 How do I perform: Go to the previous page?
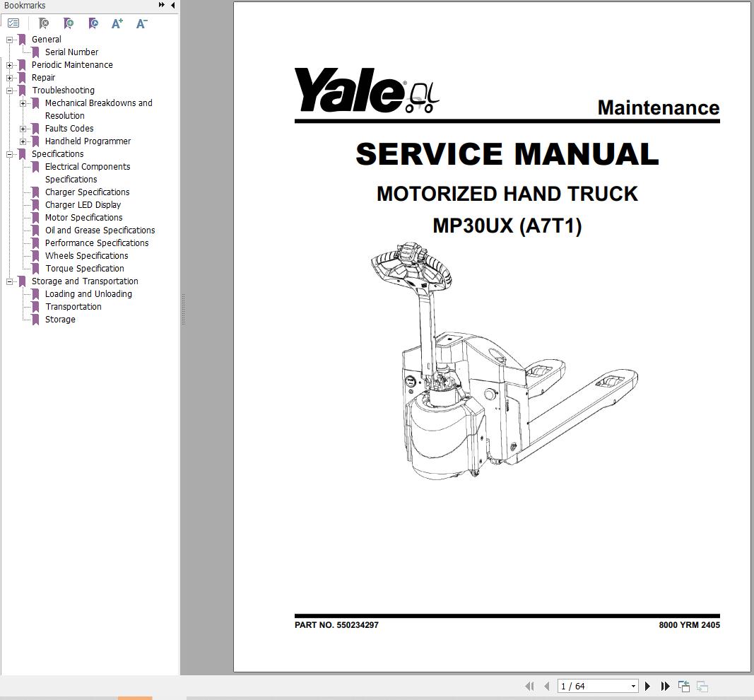click(547, 686)
